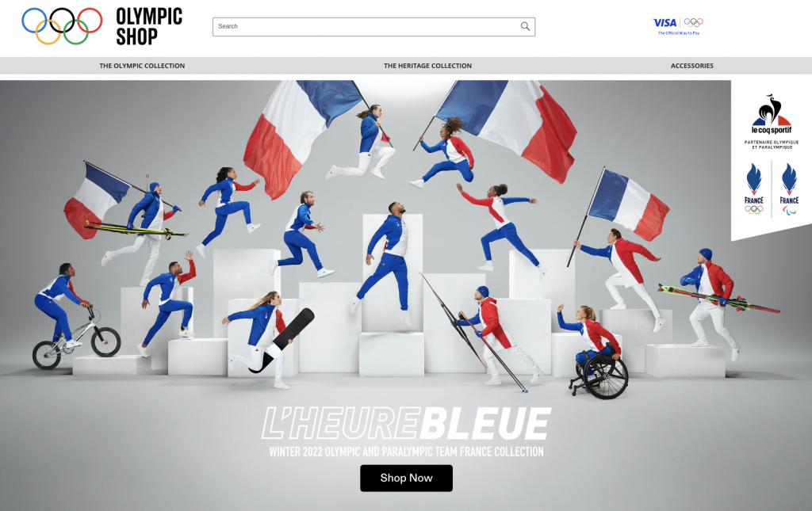Viewport: 812px width, 511px height.
Task: Open the Visa official partner logo
Action: click(x=665, y=23)
